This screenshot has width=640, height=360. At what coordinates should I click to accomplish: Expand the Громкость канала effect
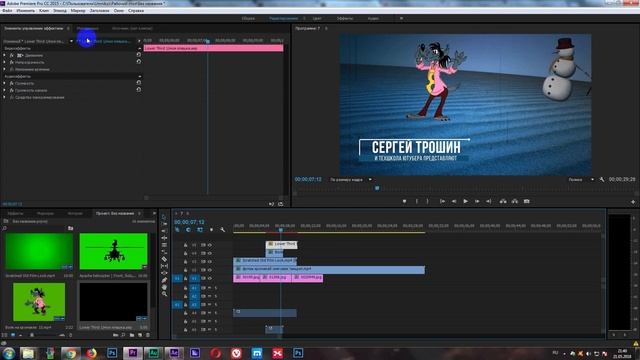click(x=4, y=90)
